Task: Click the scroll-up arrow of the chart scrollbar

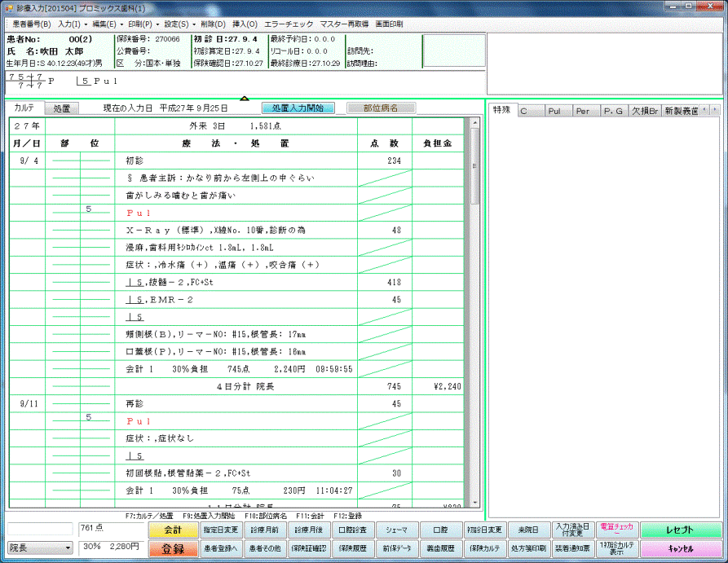Action: pyautogui.click(x=475, y=123)
